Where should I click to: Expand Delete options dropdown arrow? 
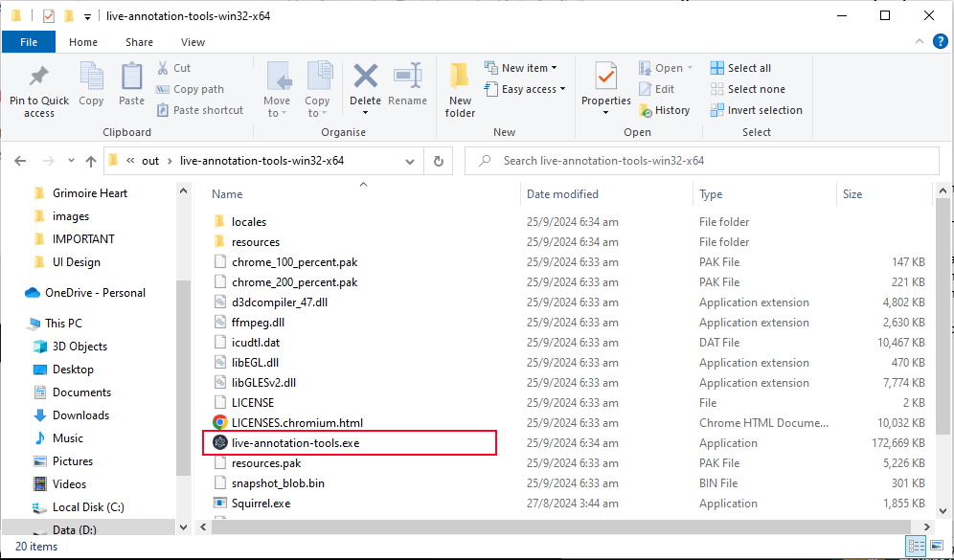(x=366, y=113)
